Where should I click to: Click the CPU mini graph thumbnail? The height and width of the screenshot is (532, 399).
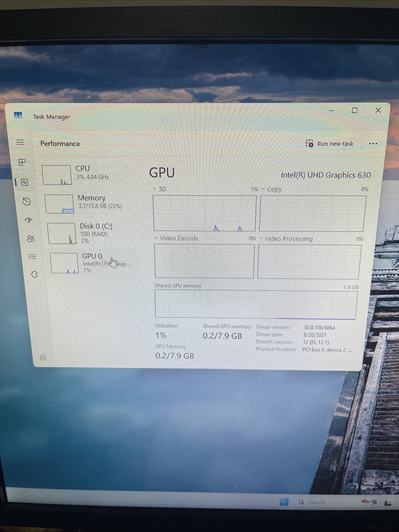point(57,175)
